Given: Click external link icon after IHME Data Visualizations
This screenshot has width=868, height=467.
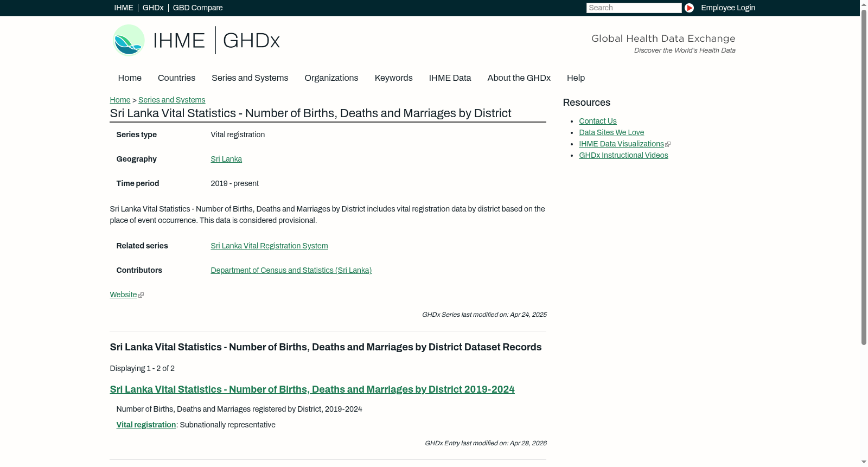Looking at the screenshot, I should click(668, 144).
